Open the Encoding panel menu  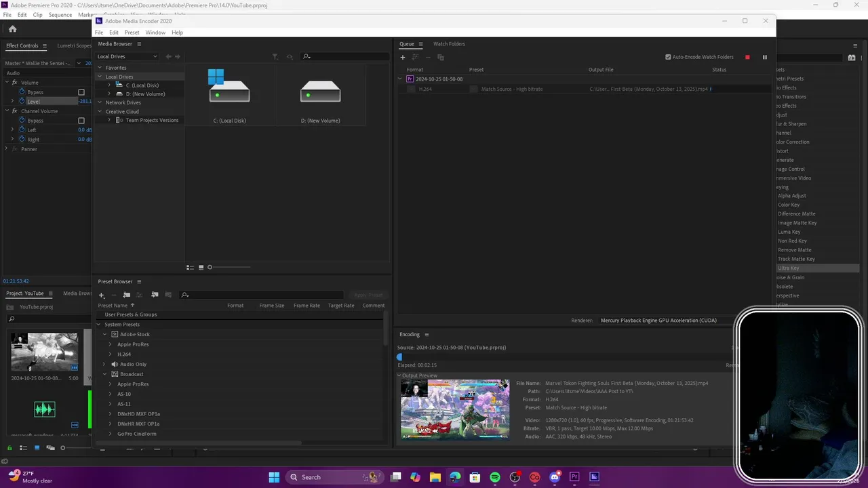pyautogui.click(x=427, y=335)
